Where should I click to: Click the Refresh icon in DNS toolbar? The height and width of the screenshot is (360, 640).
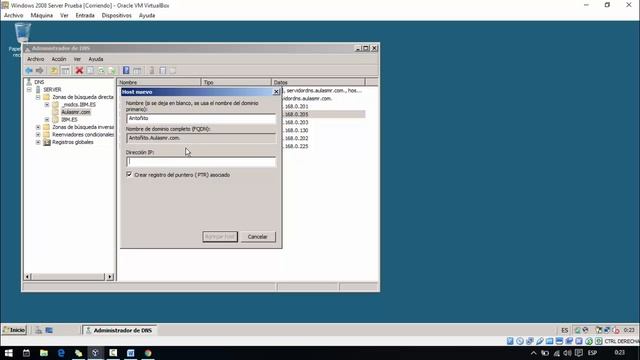(x=101, y=71)
